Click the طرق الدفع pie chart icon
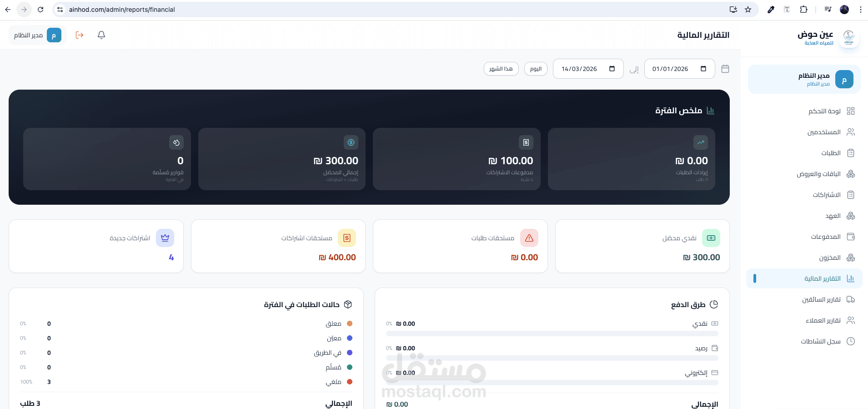This screenshot has width=868, height=409. [x=714, y=304]
